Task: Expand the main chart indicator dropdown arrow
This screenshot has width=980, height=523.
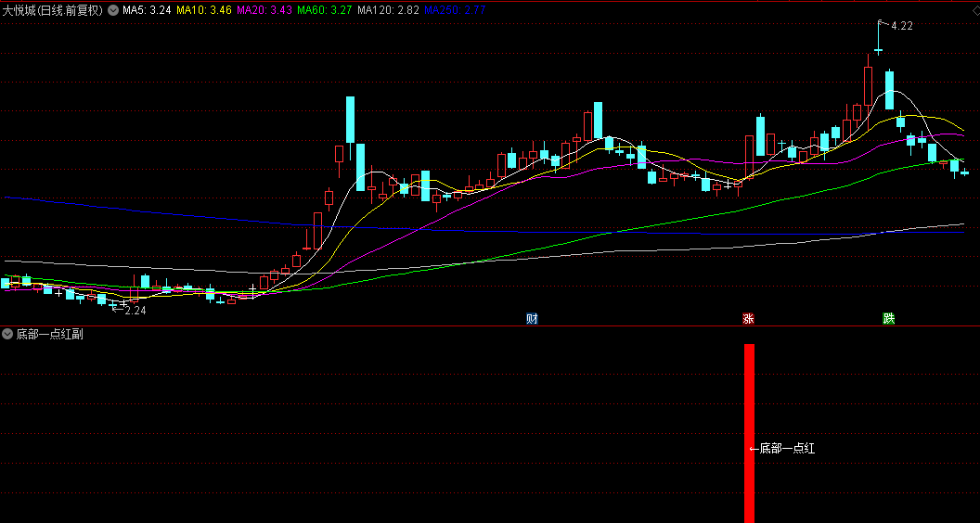Action: (x=112, y=10)
